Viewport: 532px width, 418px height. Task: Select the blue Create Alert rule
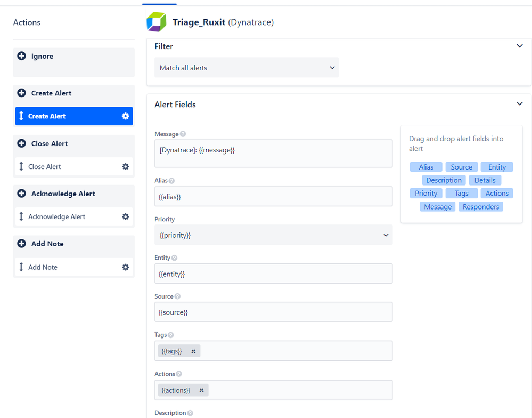(x=74, y=116)
